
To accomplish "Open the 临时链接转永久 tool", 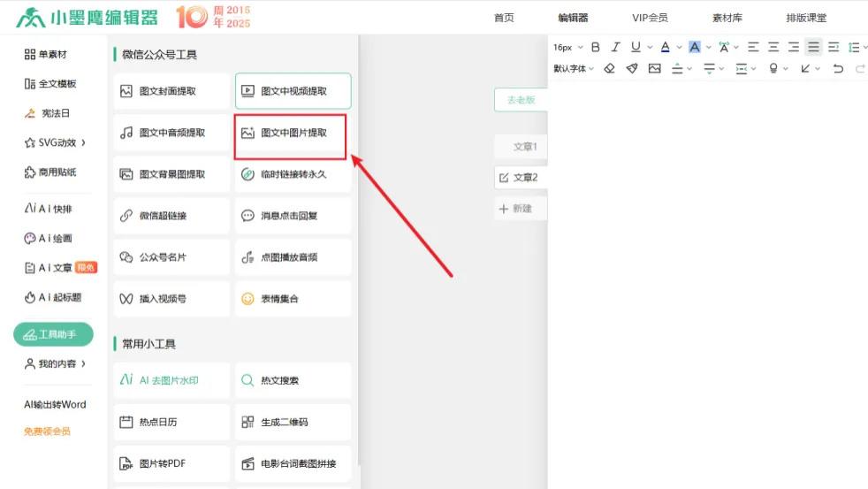I will coord(293,174).
